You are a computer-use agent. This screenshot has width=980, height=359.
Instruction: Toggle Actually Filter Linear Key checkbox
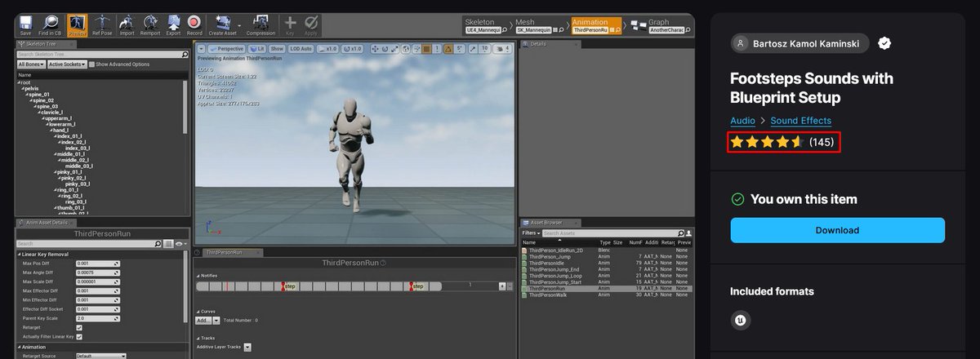pos(79,336)
